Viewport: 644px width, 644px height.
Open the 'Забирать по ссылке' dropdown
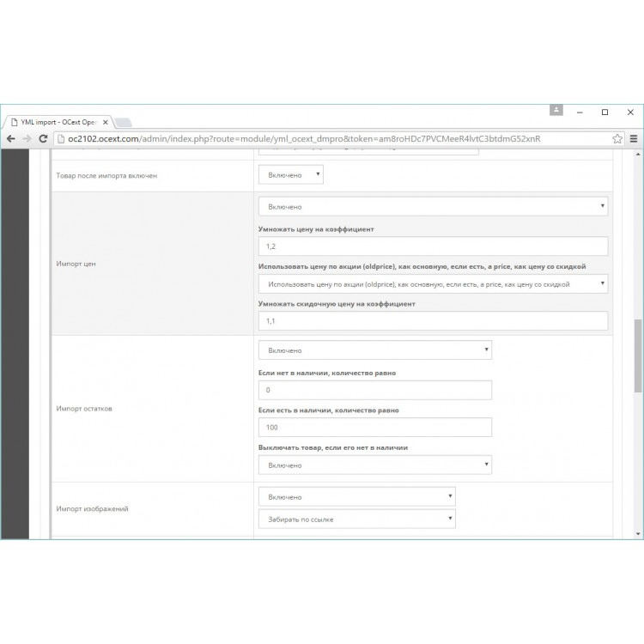[357, 519]
